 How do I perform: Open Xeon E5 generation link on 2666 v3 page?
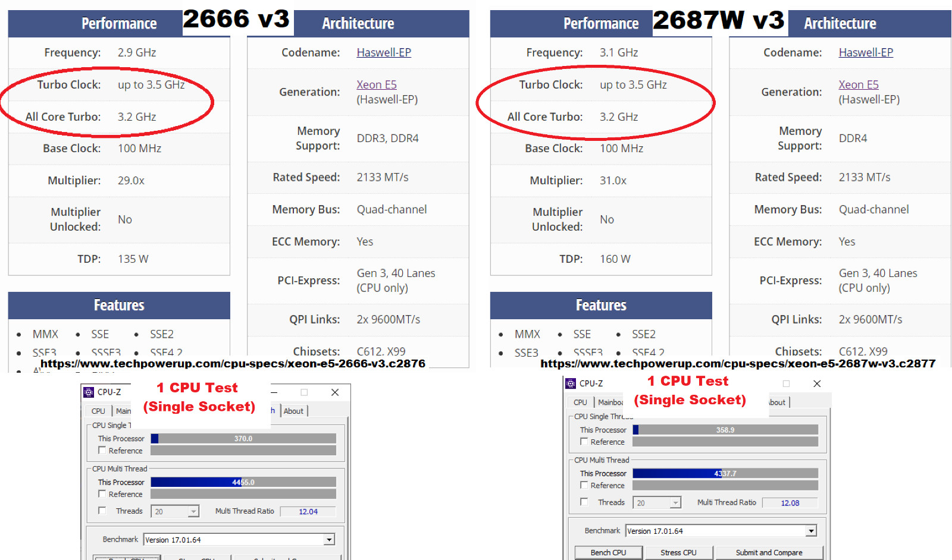click(377, 84)
